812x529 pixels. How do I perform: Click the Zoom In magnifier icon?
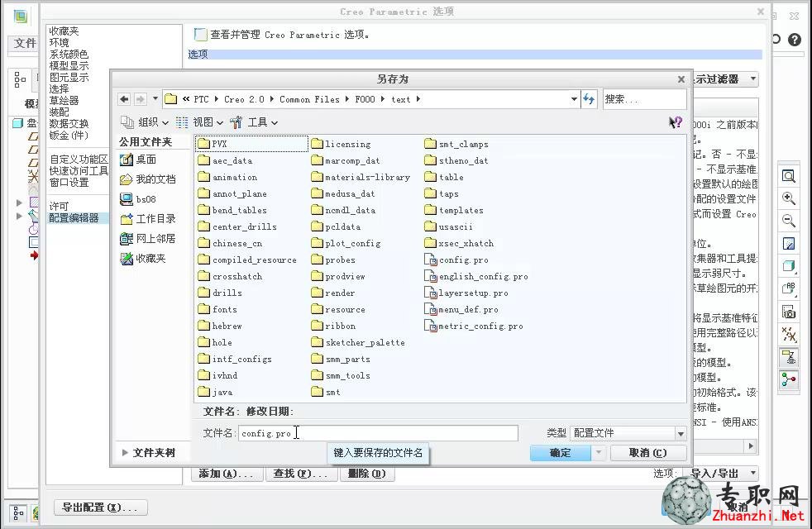tap(789, 198)
